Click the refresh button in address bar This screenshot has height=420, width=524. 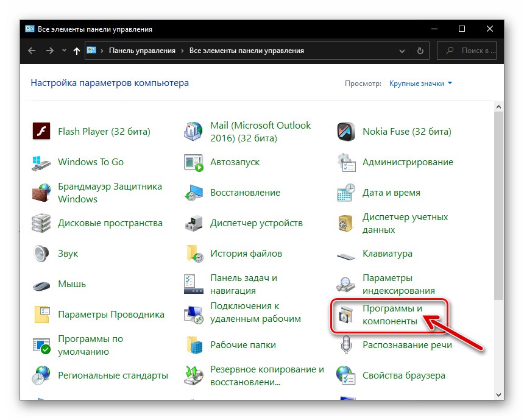click(420, 51)
